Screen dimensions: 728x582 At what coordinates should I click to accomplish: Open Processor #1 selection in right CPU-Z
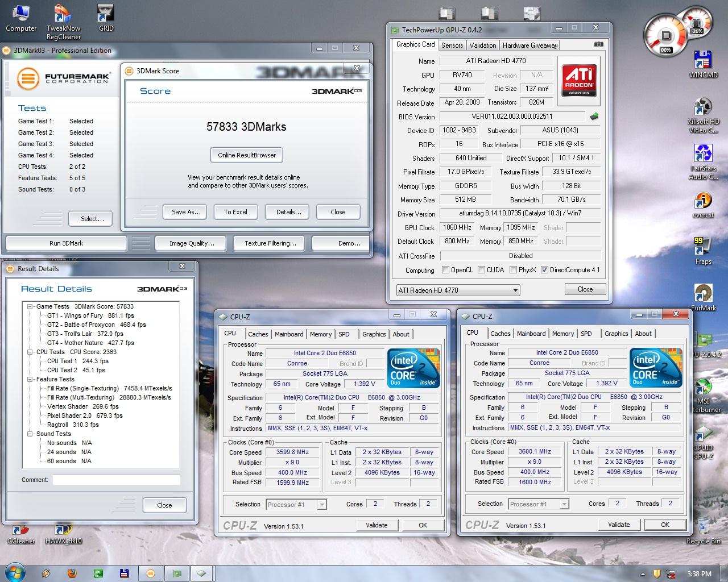pos(538,504)
